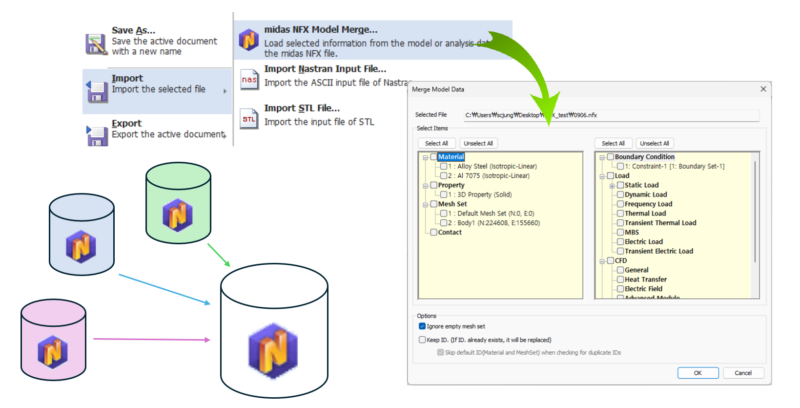
Task: Click the Export disk icon
Action: 97,135
